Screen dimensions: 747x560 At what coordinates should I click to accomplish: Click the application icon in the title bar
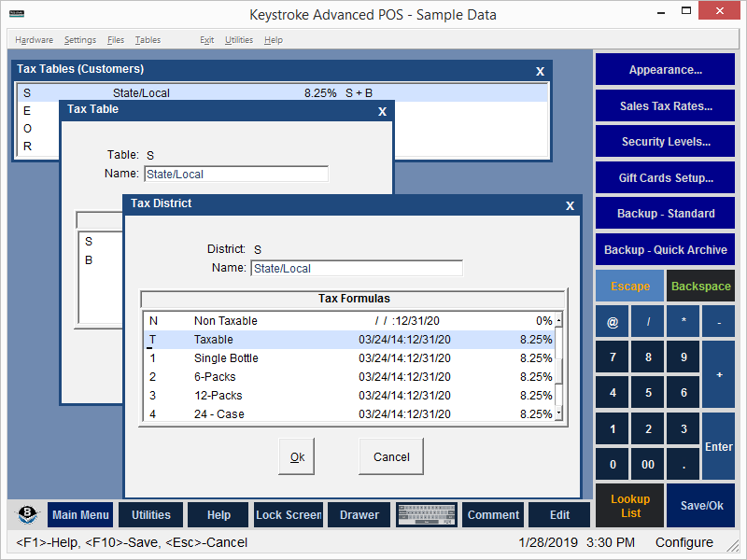tap(17, 14)
